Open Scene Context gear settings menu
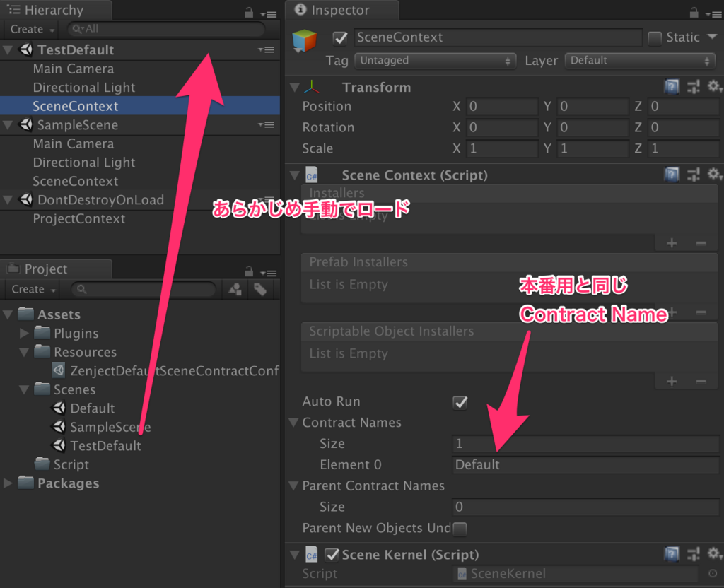The height and width of the screenshot is (588, 724). (x=714, y=175)
